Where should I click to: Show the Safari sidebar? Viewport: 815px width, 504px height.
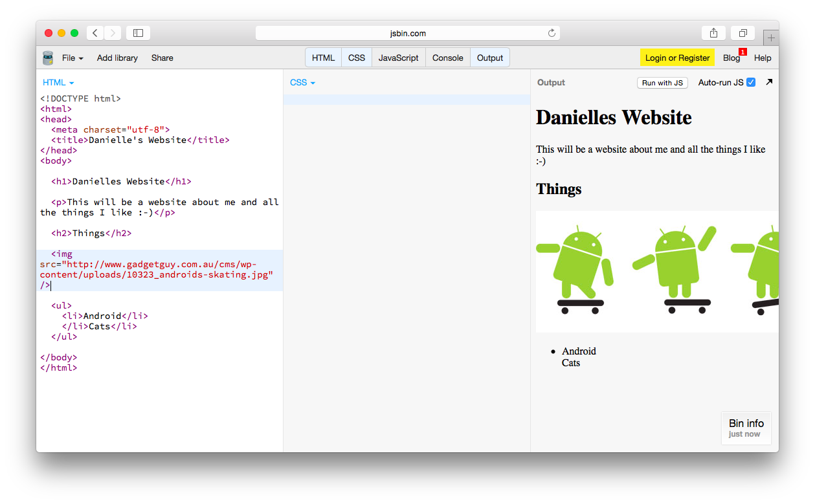coord(138,33)
